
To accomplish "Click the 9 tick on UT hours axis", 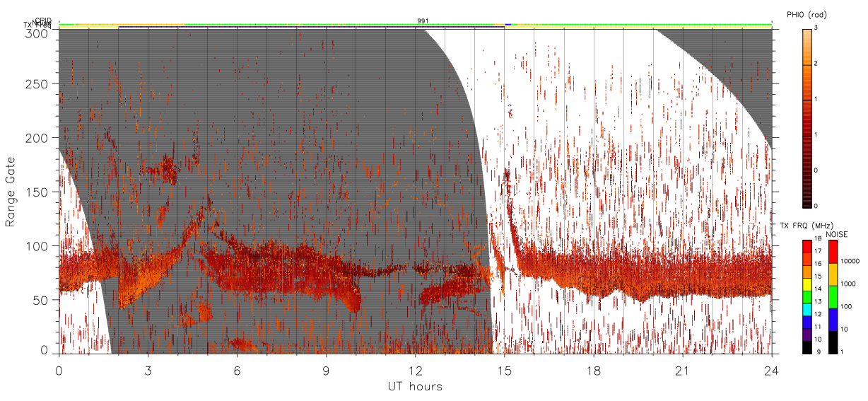I will [x=326, y=370].
